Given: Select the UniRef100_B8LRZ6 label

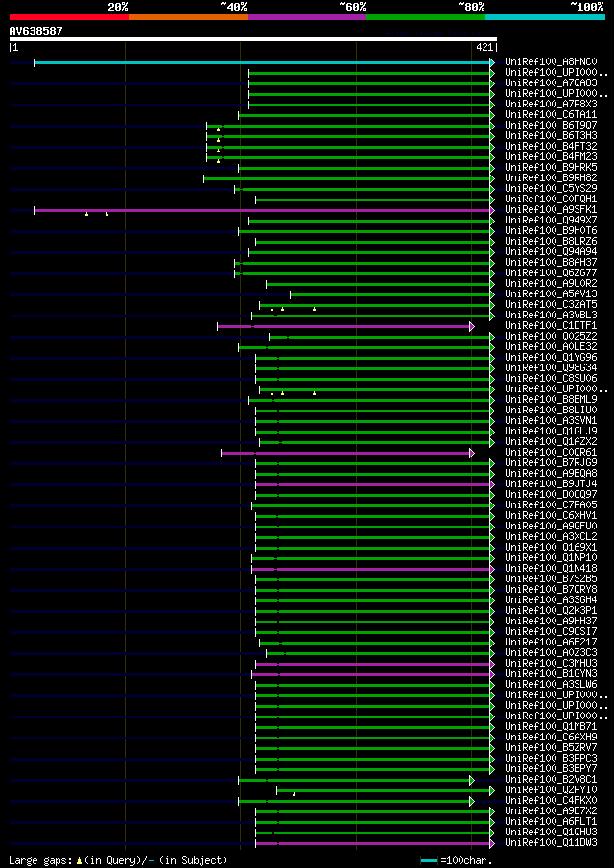Looking at the screenshot, I should [x=551, y=242].
